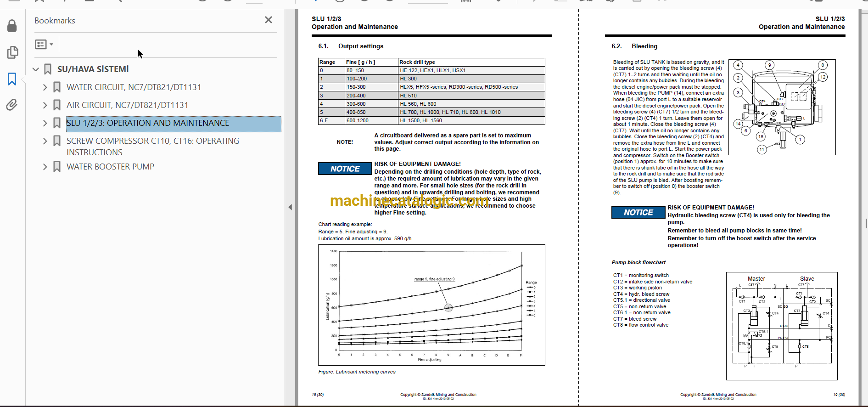The width and height of the screenshot is (868, 407).
Task: Open the security lock panel in sidebar
Action: (x=12, y=26)
